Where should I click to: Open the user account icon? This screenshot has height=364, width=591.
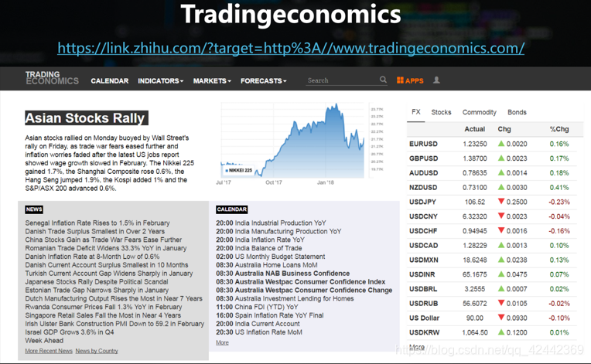coord(436,80)
